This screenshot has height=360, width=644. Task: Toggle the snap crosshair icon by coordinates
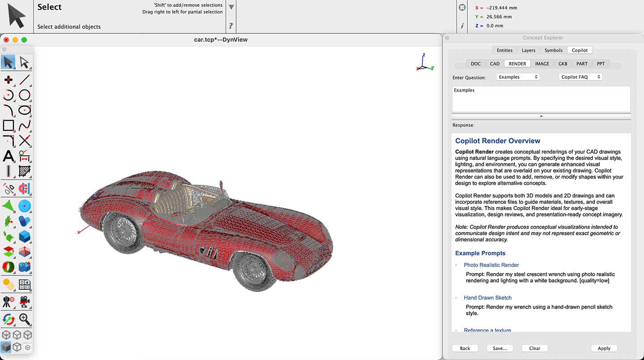tap(462, 8)
